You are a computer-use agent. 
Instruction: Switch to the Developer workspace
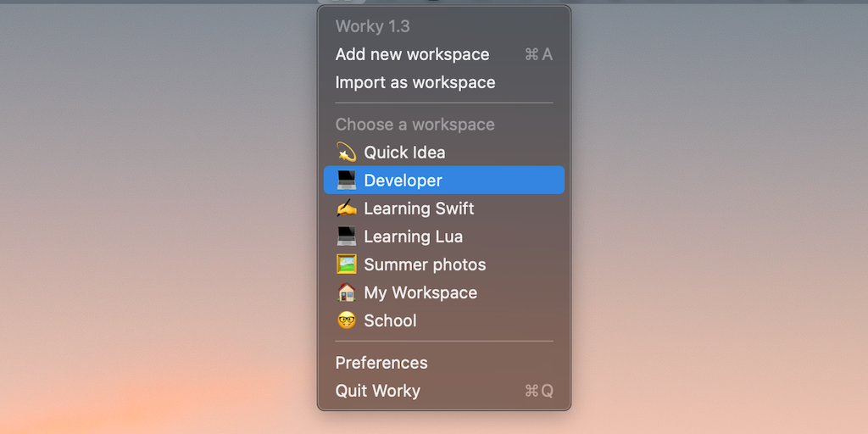click(x=403, y=181)
